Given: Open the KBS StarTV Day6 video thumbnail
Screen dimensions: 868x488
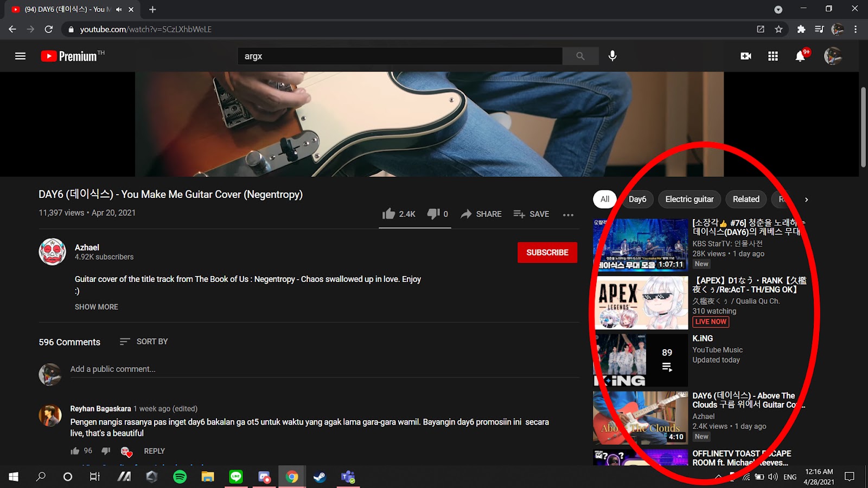Looking at the screenshot, I should point(641,245).
